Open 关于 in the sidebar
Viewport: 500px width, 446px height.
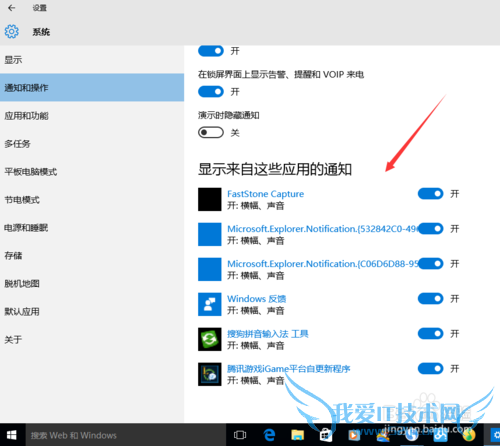[x=92, y=340]
